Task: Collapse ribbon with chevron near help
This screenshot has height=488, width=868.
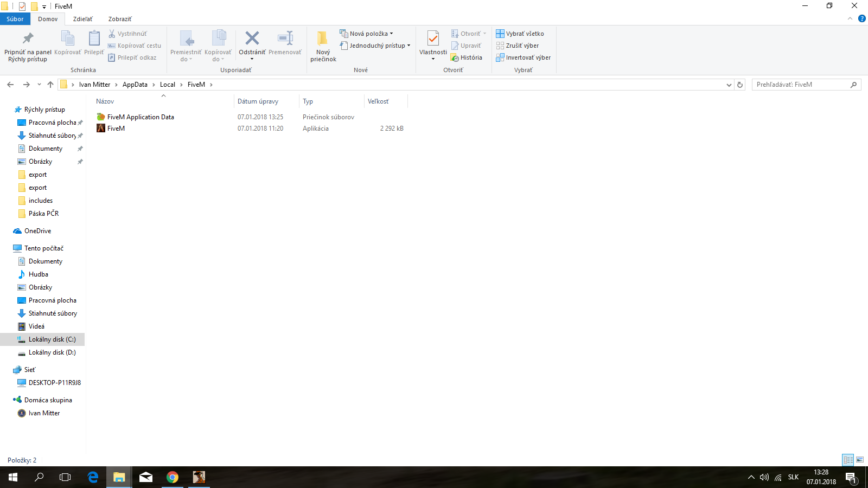Action: pos(850,19)
